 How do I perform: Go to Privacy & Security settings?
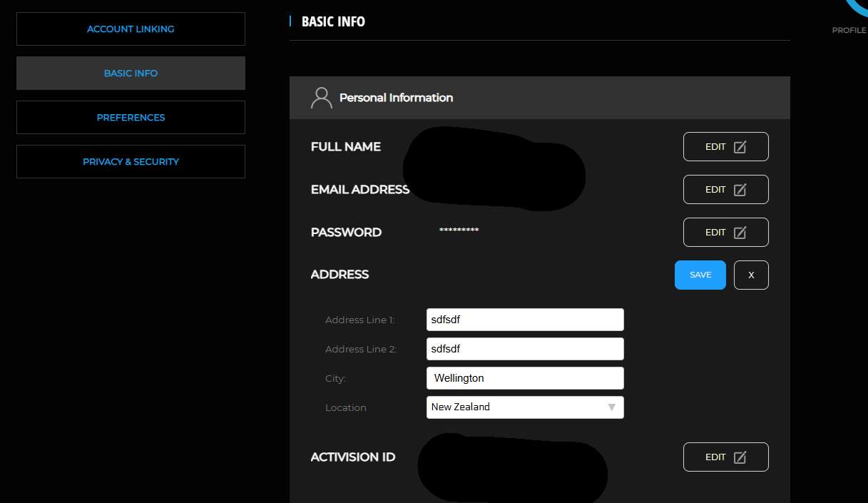[x=131, y=162]
